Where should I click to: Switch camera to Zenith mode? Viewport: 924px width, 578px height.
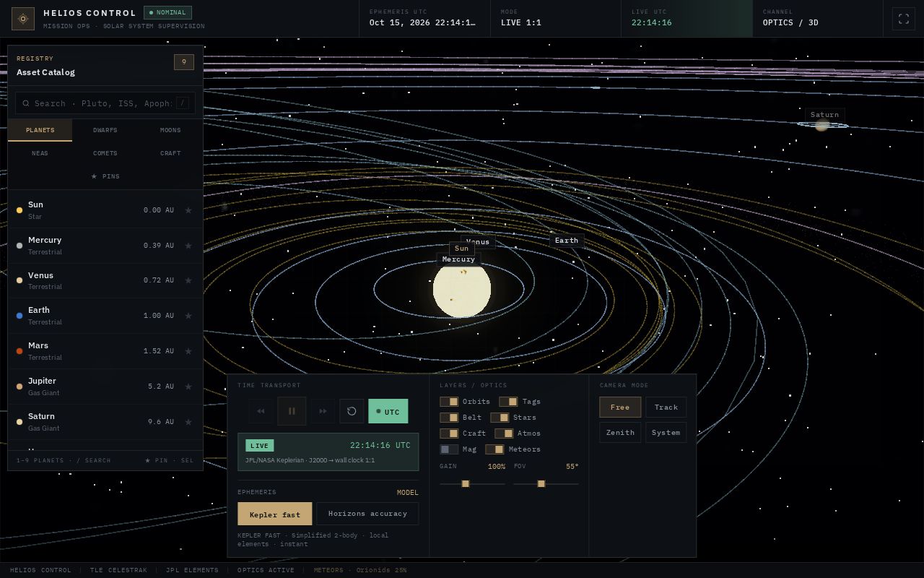(x=620, y=433)
